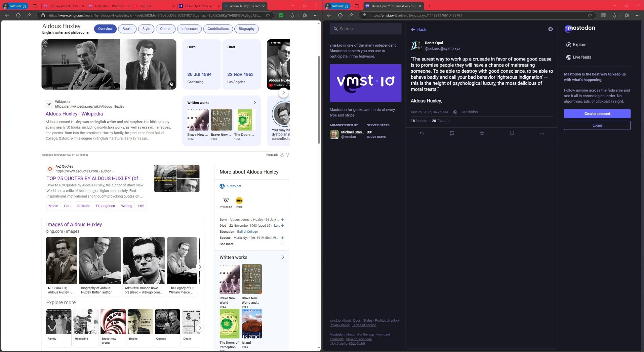Show more Explore more cards with the arrow
The height and width of the screenshot is (352, 644).
pos(200,328)
